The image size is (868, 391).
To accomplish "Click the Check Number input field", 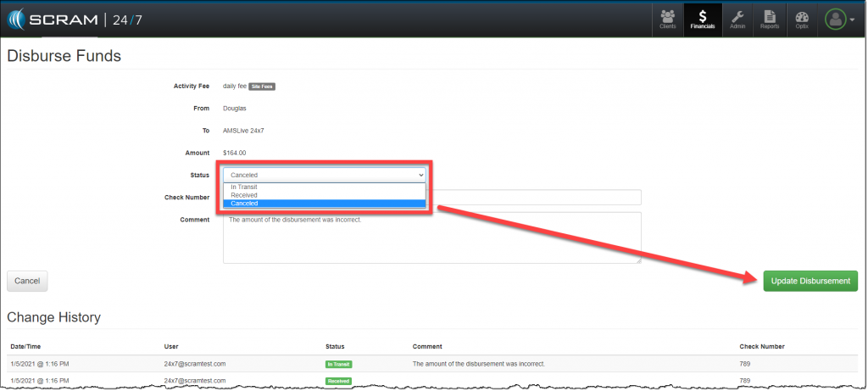I will [x=536, y=197].
